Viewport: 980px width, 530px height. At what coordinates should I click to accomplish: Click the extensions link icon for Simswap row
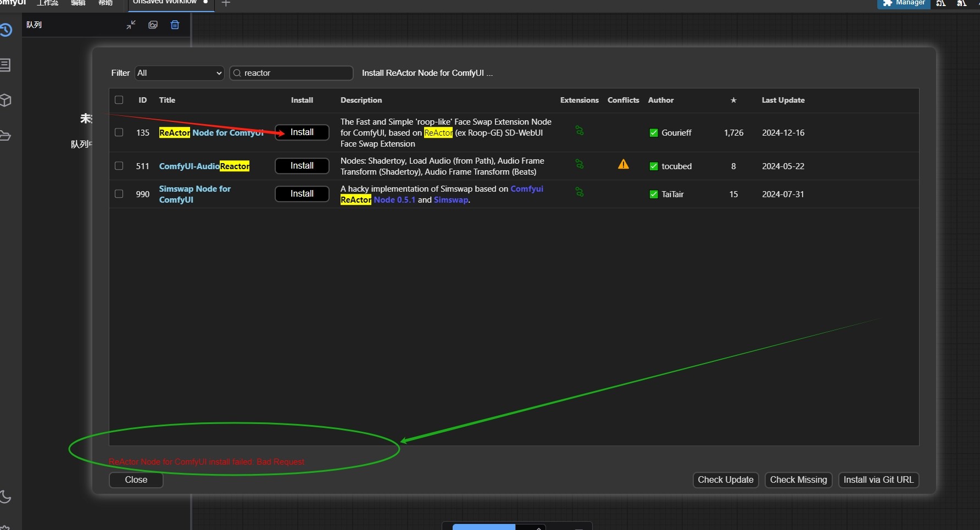(x=580, y=192)
